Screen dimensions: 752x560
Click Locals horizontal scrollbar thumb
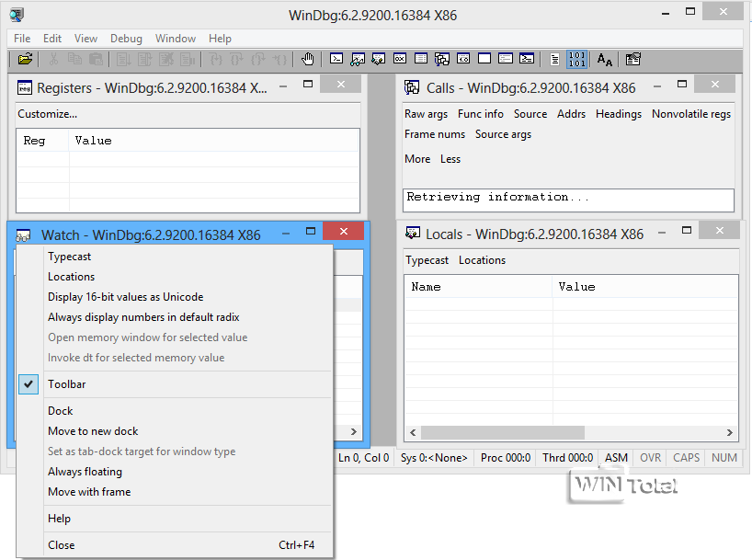pyautogui.click(x=503, y=432)
